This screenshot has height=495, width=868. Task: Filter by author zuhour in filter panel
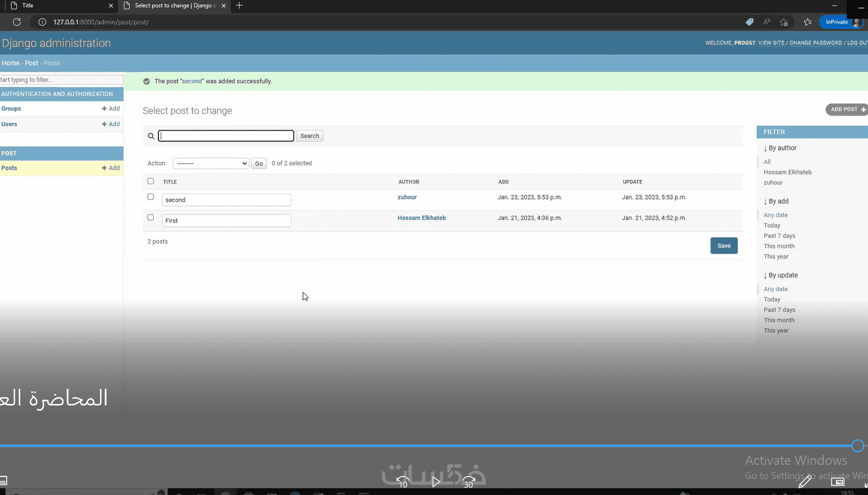[773, 183]
